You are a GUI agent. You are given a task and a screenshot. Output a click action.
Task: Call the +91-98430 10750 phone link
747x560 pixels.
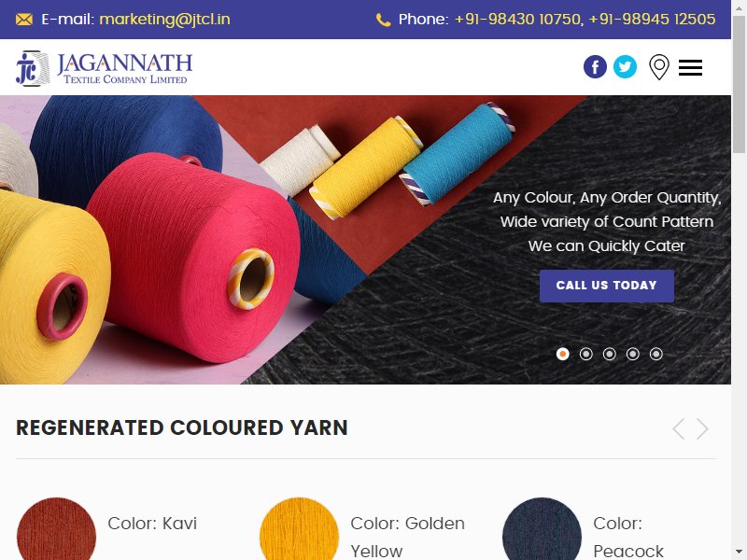(518, 20)
